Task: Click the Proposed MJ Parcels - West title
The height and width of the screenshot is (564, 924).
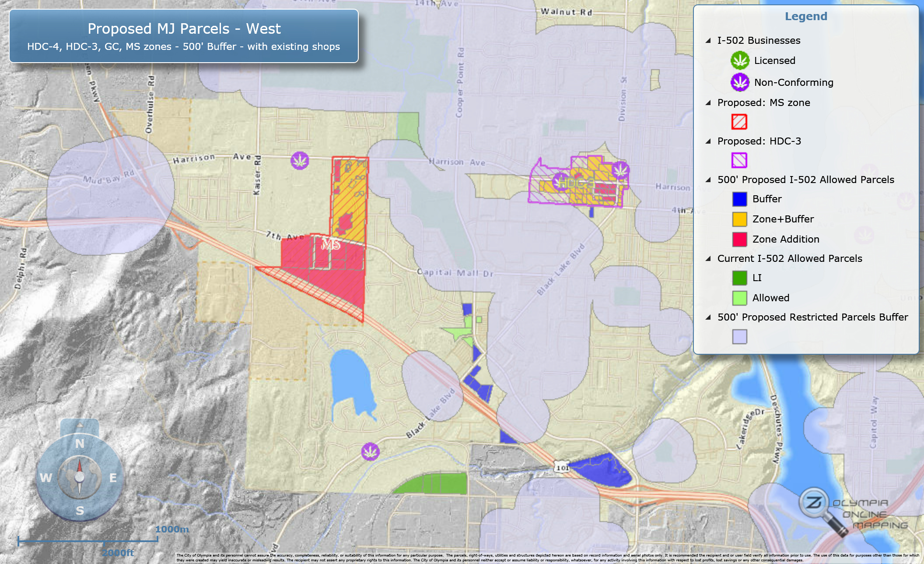Action: pos(184,29)
